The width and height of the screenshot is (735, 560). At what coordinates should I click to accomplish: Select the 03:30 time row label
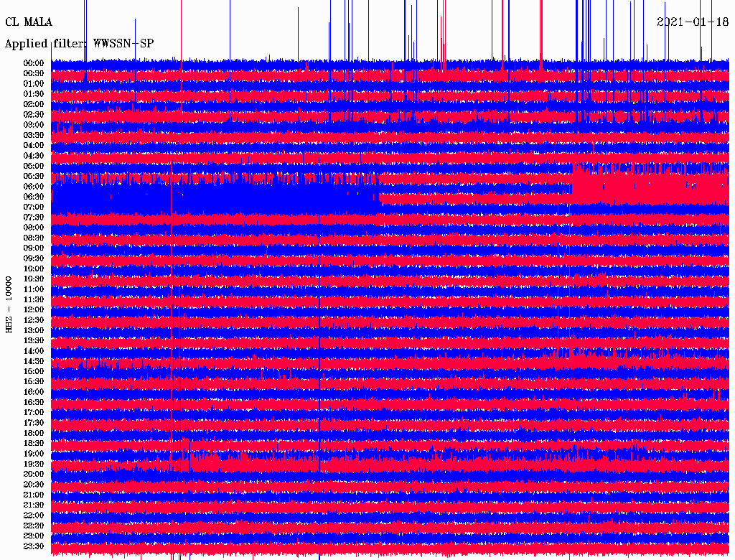(34, 135)
